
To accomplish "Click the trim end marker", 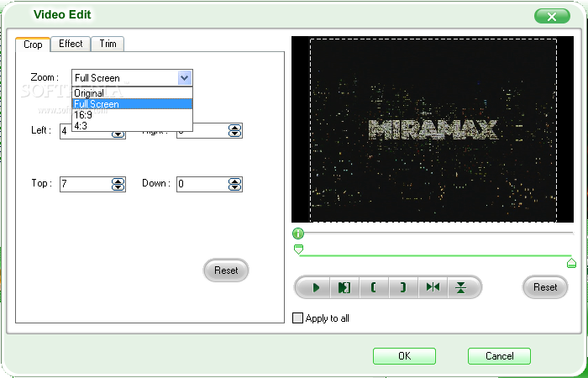I will (x=571, y=263).
